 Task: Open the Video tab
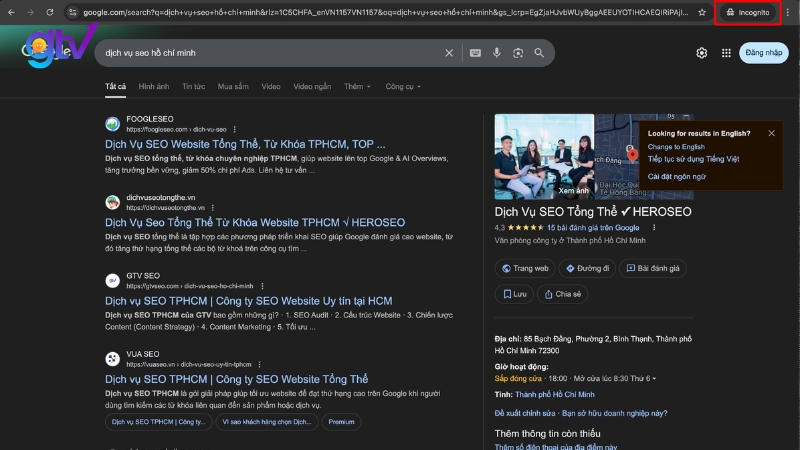[271, 87]
